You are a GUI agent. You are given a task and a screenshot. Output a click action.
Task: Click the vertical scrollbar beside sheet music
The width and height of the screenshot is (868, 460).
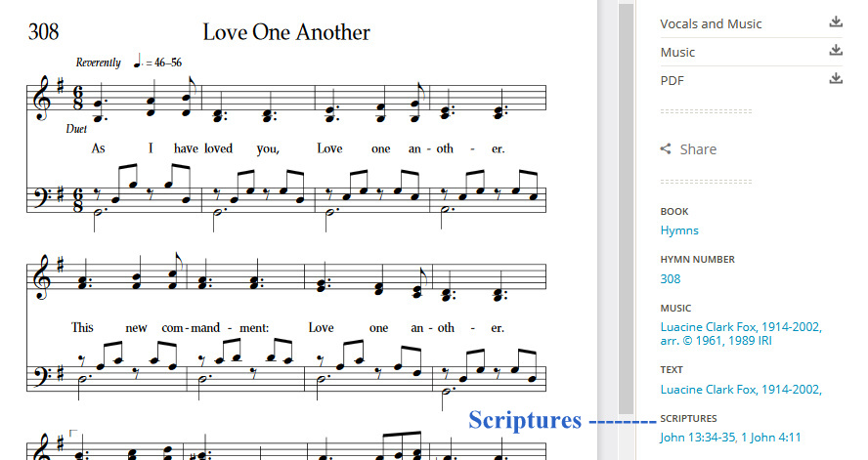point(627,209)
